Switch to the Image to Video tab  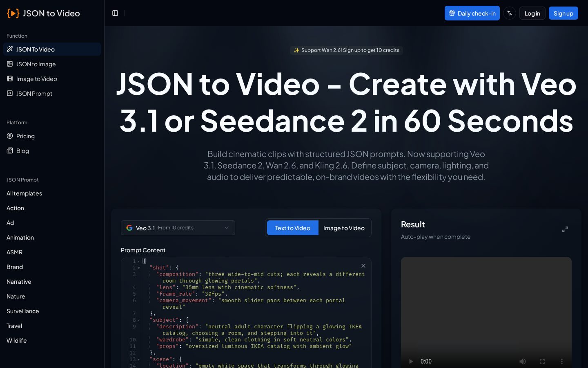(344, 228)
